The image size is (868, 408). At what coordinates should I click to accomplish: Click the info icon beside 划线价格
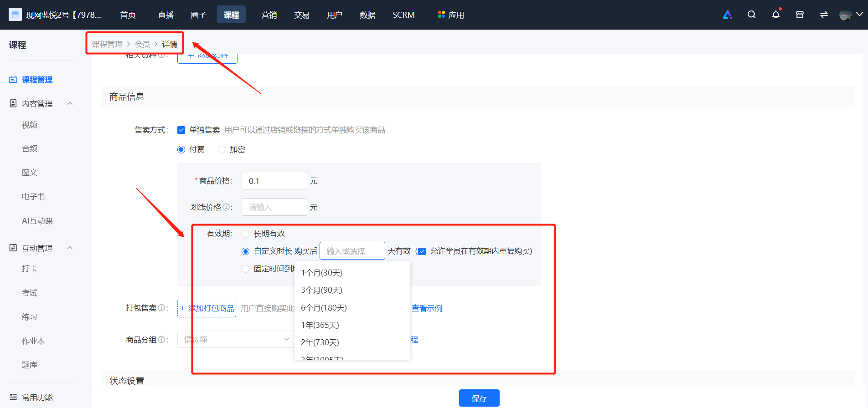click(226, 207)
